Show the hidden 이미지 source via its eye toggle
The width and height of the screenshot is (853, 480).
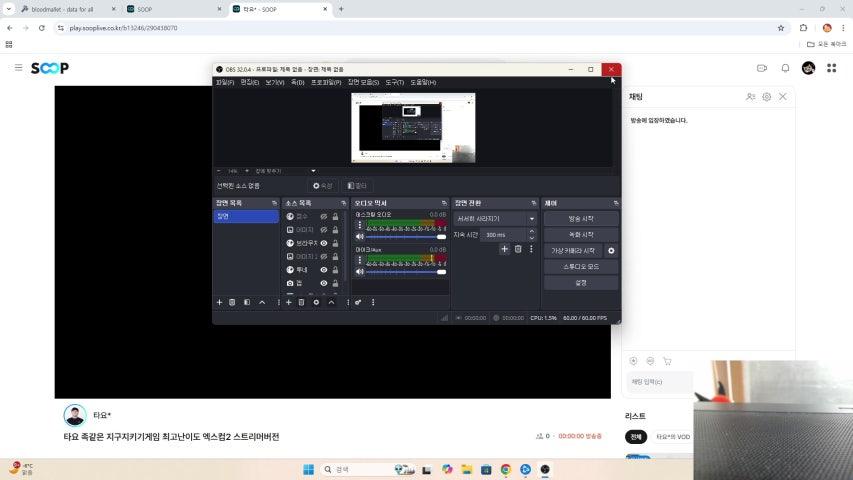tap(324, 230)
